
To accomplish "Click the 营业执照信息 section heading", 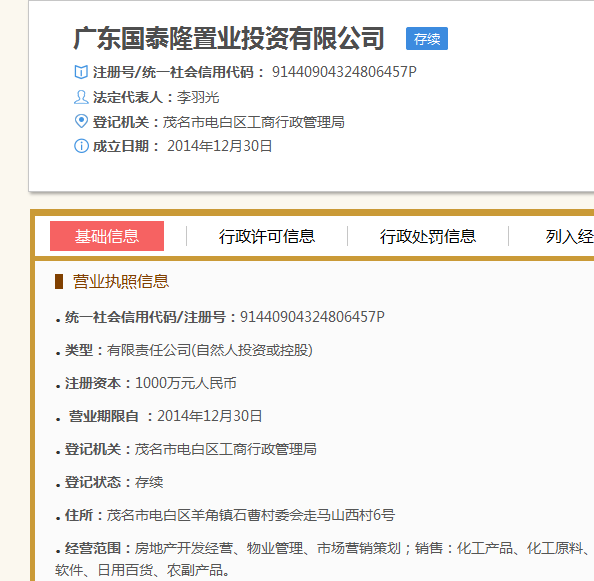I will 121,282.
